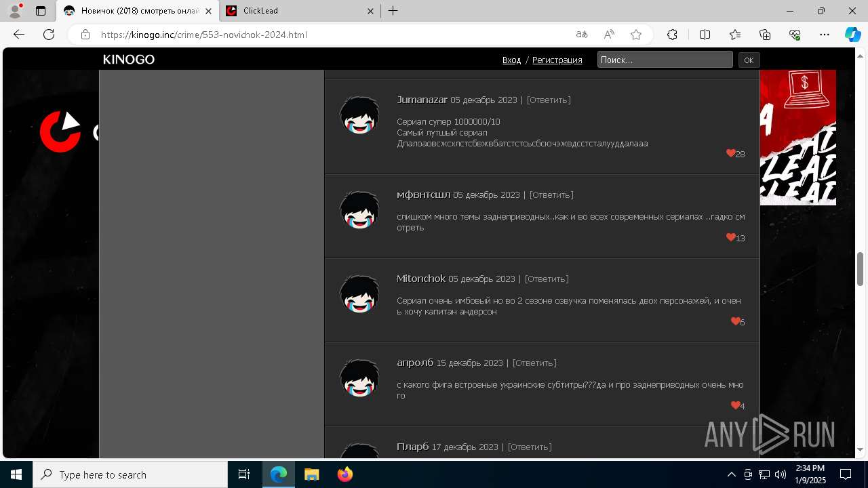Like апролб's comment with 4 hearts
Screen dimensions: 868x488
pyautogui.click(x=735, y=405)
